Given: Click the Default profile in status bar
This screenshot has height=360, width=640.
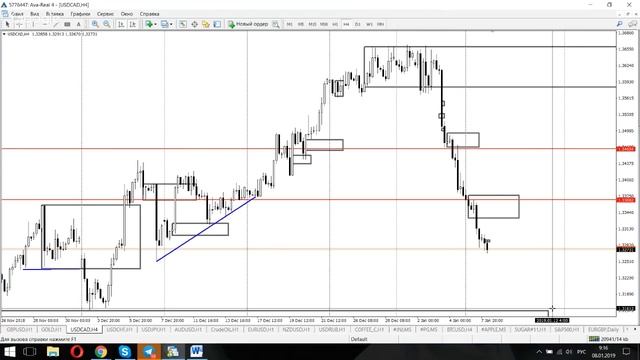Looking at the screenshot, I should point(359,339).
